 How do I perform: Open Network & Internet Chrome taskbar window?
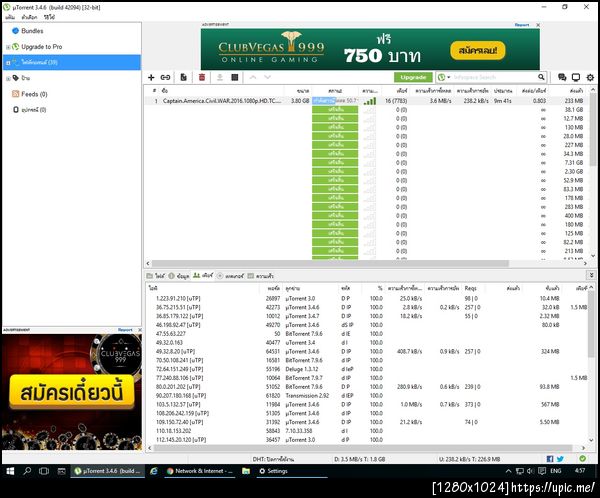pyautogui.click(x=200, y=471)
